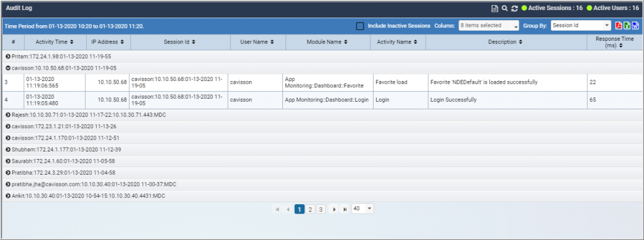The image size is (644, 240).
Task: Expand the Pritam:172.24.1.98 session group
Action: (x=8, y=56)
